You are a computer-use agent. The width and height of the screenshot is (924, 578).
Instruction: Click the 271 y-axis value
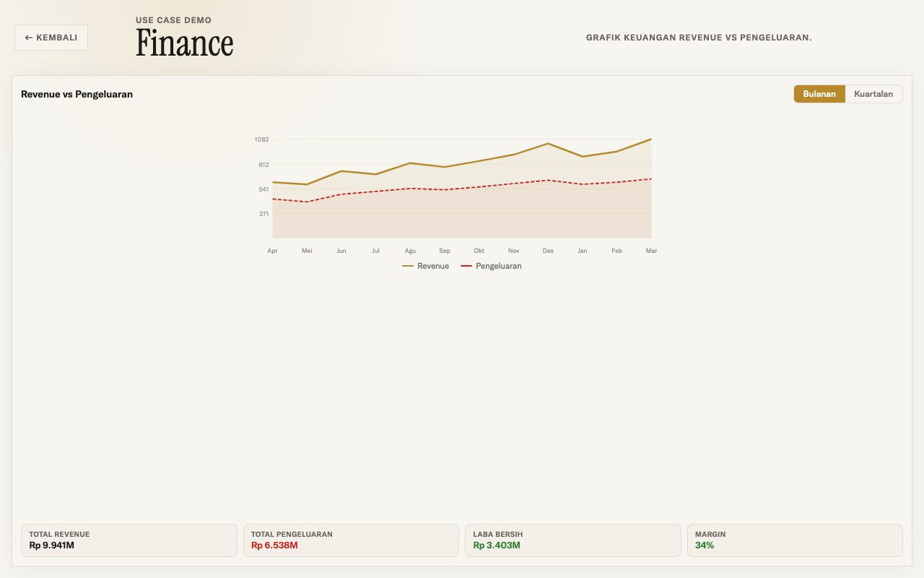tap(263, 214)
